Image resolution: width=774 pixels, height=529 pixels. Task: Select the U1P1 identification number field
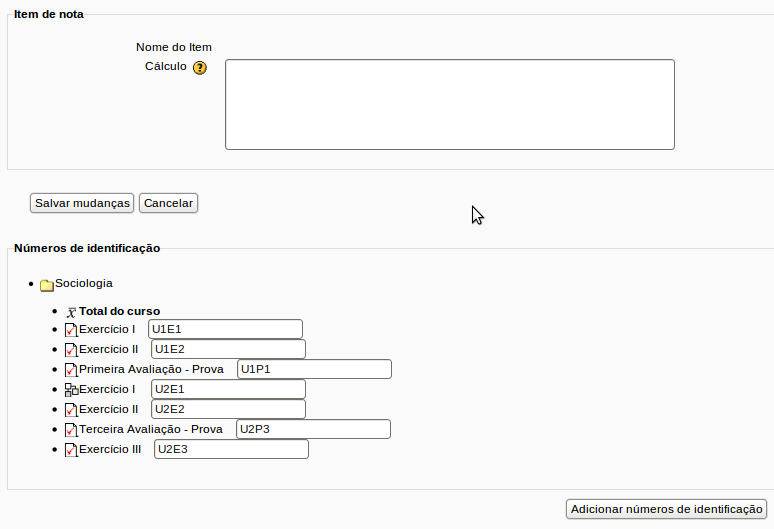pyautogui.click(x=314, y=369)
